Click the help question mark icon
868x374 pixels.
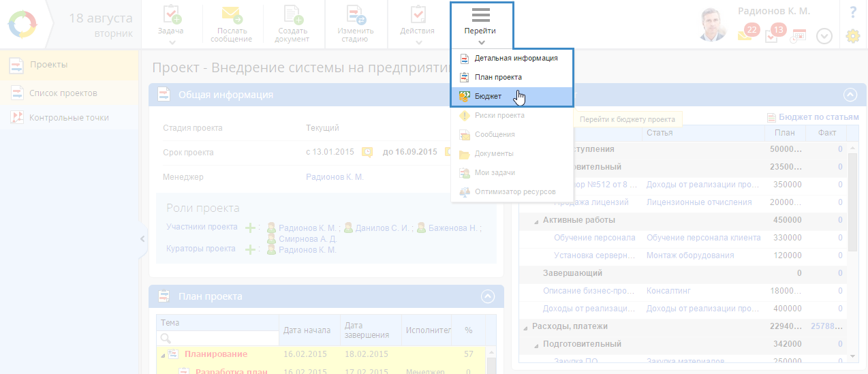(x=852, y=12)
